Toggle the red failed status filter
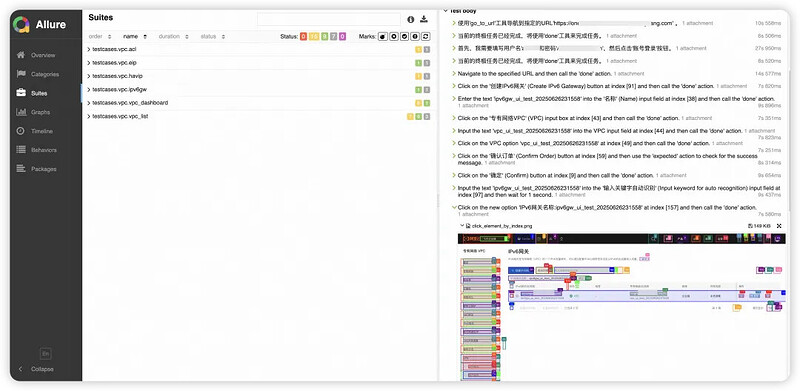The image size is (800, 391). (304, 37)
